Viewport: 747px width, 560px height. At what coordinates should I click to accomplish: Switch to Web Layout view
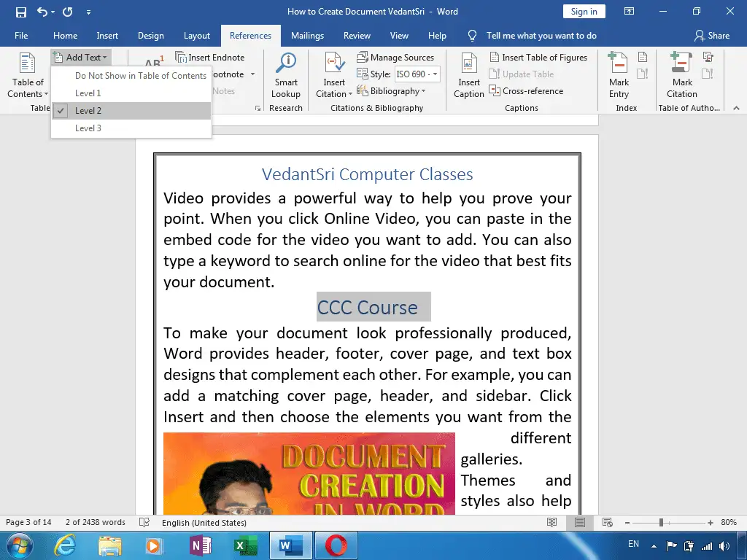pyautogui.click(x=608, y=522)
